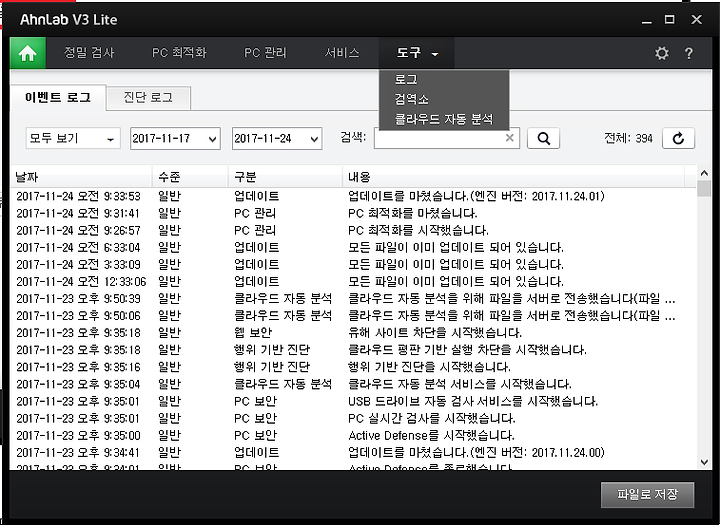Select the PC 최적화를 마쳤습니다 row
Image resolution: width=720 pixels, height=527 pixels.
pos(353,213)
